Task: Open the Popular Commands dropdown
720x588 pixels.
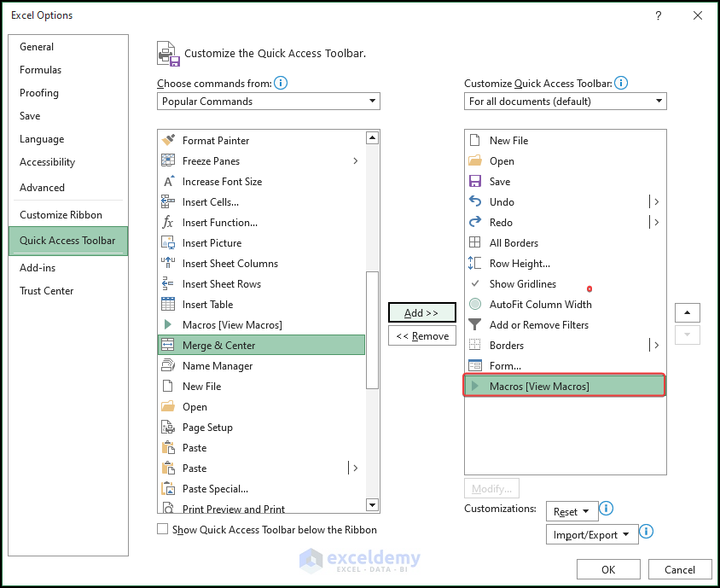Action: point(269,102)
